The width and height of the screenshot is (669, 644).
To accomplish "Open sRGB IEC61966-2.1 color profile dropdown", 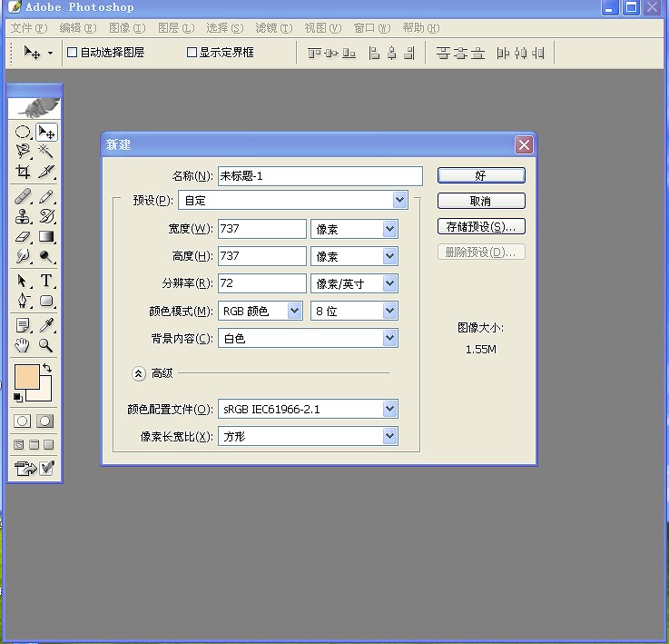I will (389, 409).
